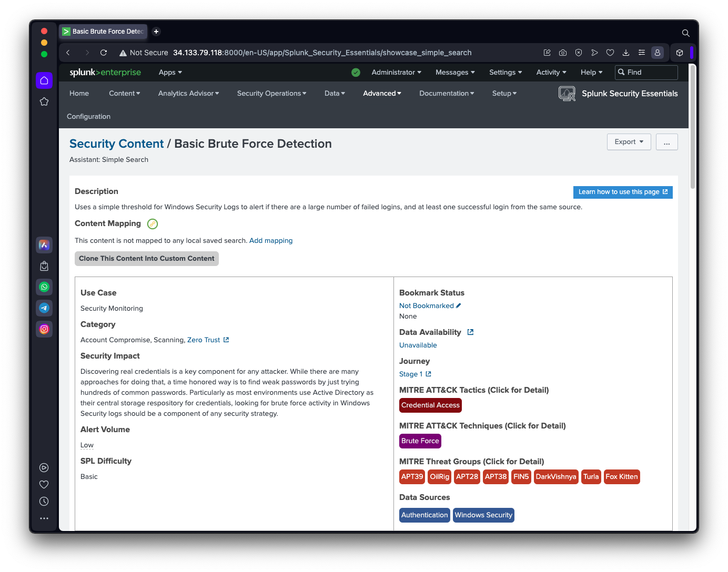The width and height of the screenshot is (728, 572).
Task: Click the browser back arrow
Action: point(68,53)
